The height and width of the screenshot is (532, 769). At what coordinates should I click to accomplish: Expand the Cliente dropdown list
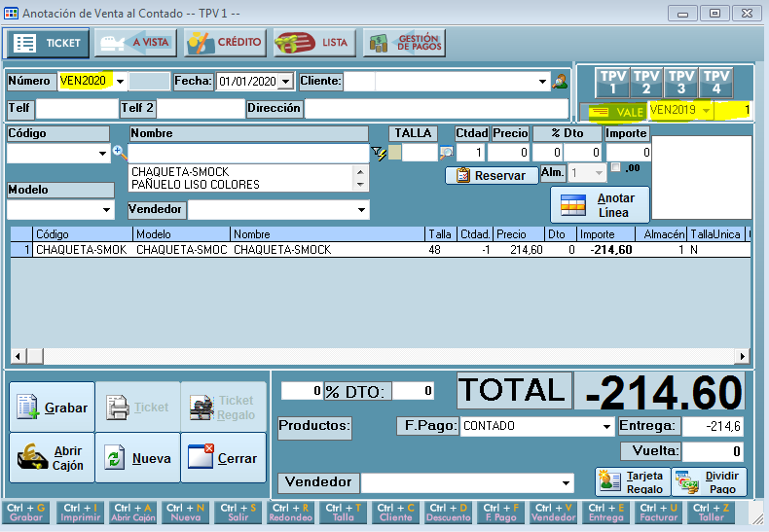542,82
